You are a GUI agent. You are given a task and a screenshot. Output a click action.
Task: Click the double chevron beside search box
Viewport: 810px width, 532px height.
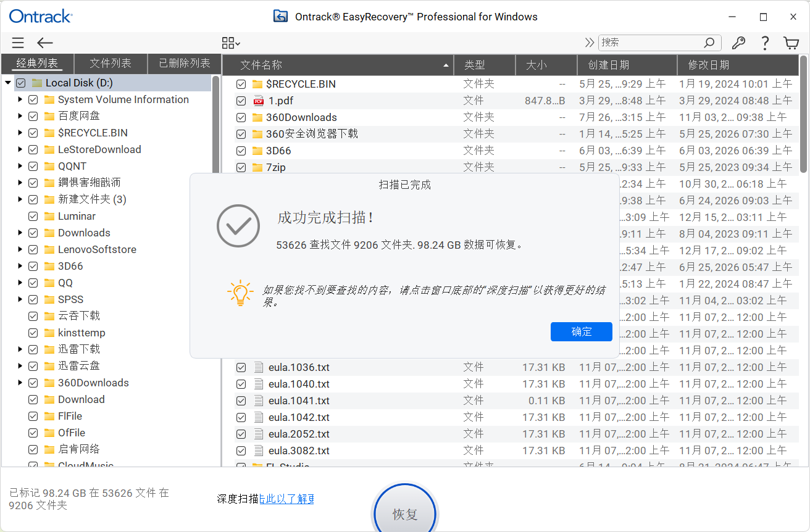click(x=590, y=43)
